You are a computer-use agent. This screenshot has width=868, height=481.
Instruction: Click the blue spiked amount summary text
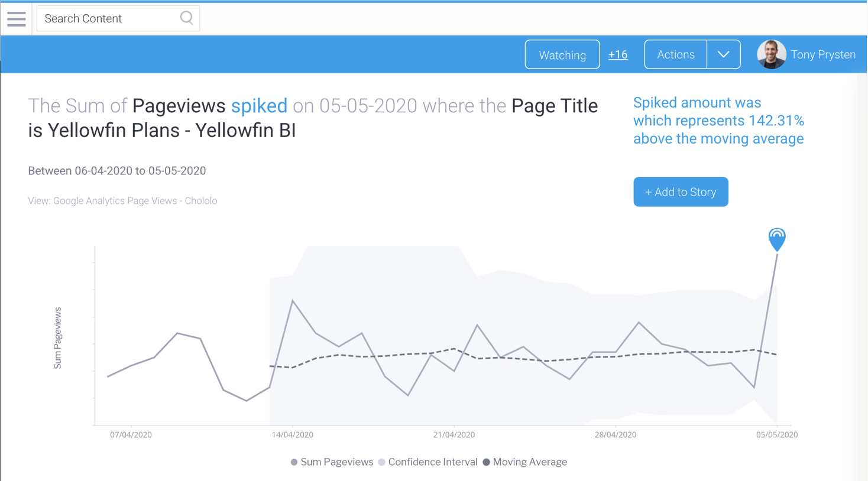tap(718, 121)
